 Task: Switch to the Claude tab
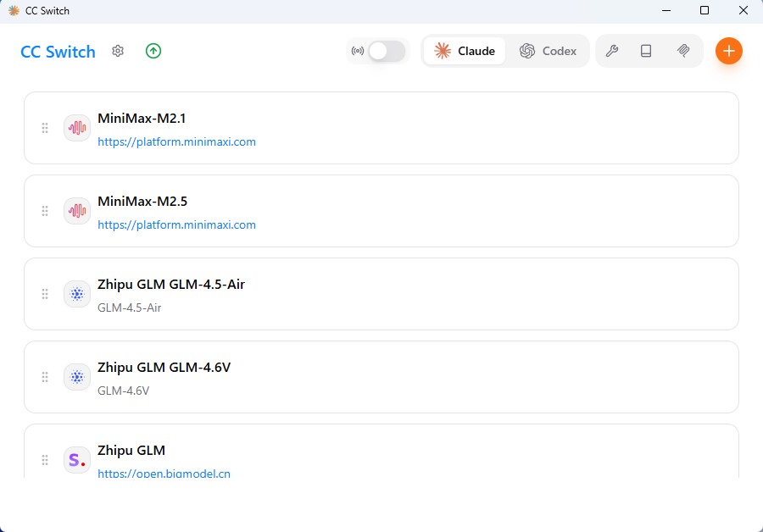[465, 51]
